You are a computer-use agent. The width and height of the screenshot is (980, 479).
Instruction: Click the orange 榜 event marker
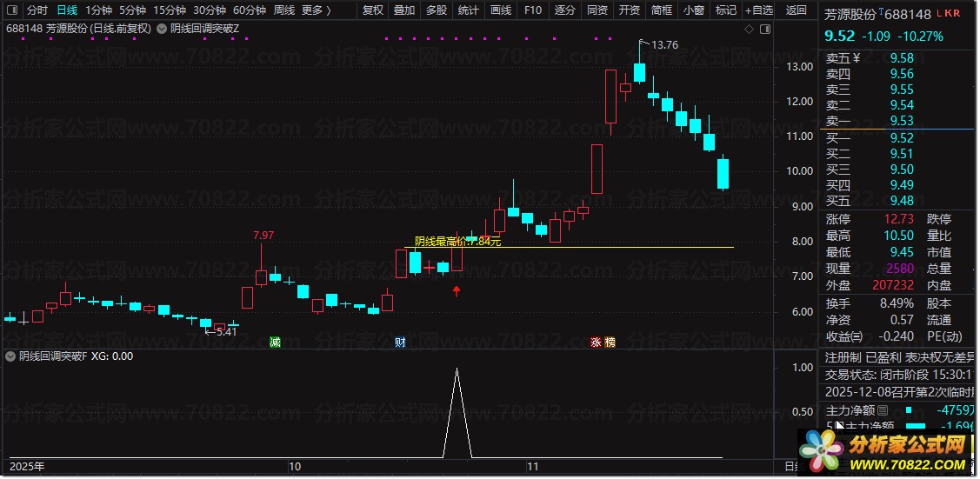click(x=610, y=343)
